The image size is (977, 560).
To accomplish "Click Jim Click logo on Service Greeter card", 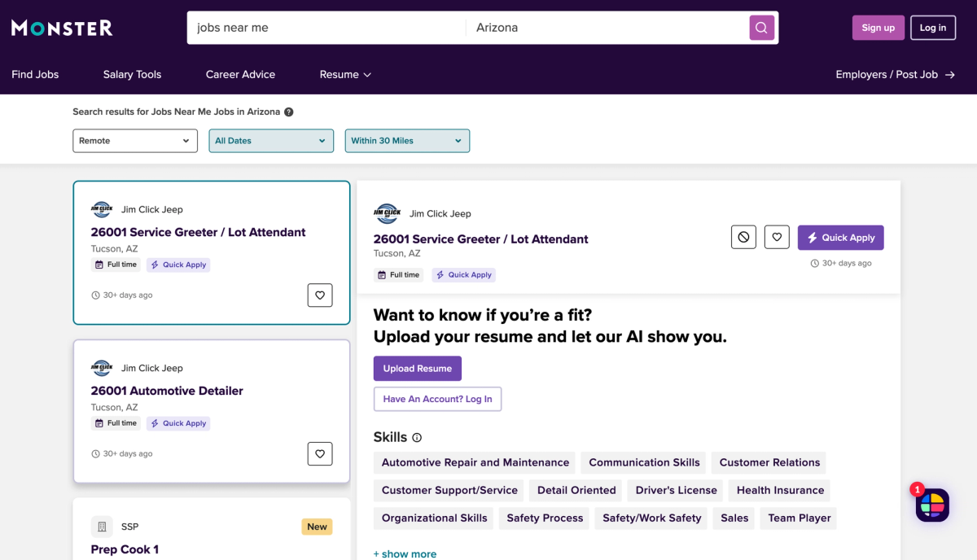I will coord(102,210).
